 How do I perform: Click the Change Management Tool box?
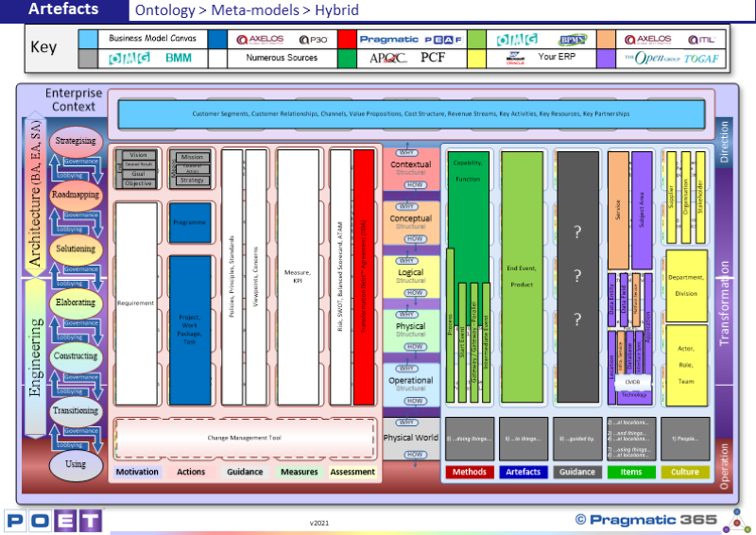coord(245,438)
